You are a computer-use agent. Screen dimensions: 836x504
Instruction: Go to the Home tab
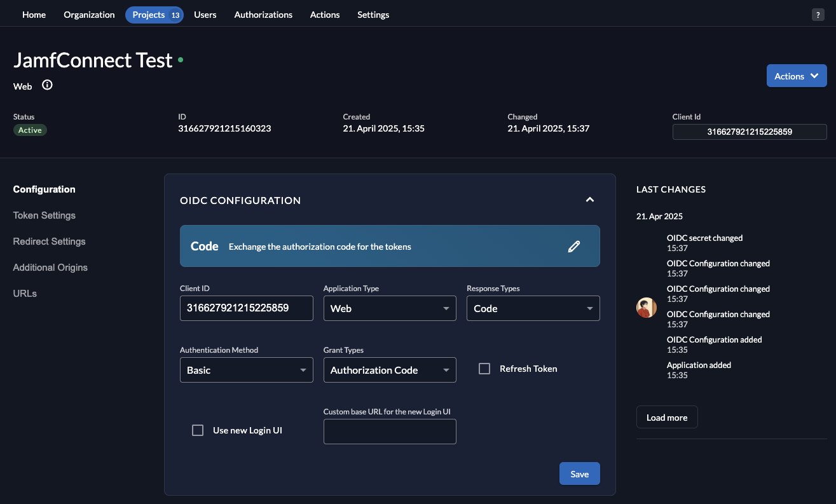(x=34, y=15)
